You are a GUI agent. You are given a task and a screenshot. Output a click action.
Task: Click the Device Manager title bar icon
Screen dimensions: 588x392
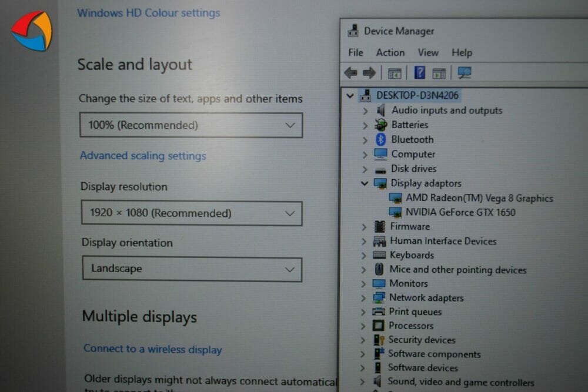pyautogui.click(x=352, y=31)
